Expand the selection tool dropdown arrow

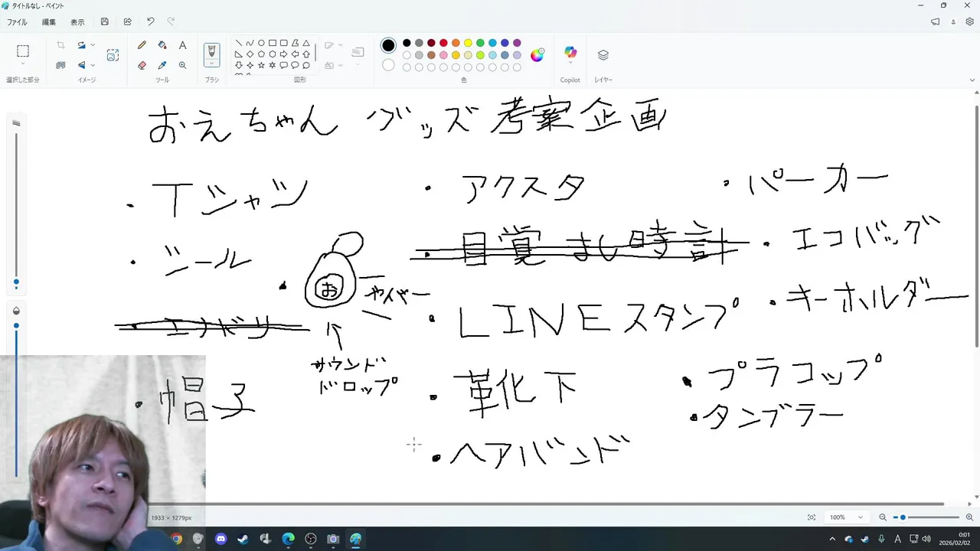pos(23,65)
